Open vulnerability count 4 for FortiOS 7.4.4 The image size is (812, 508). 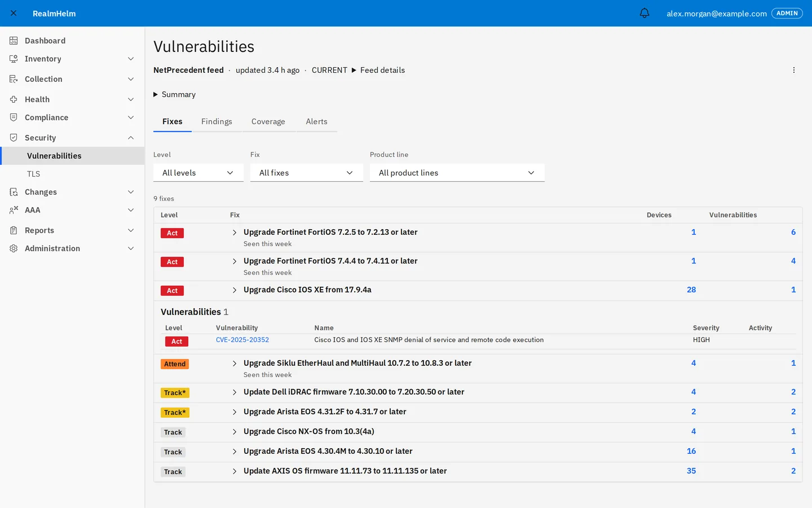click(793, 261)
